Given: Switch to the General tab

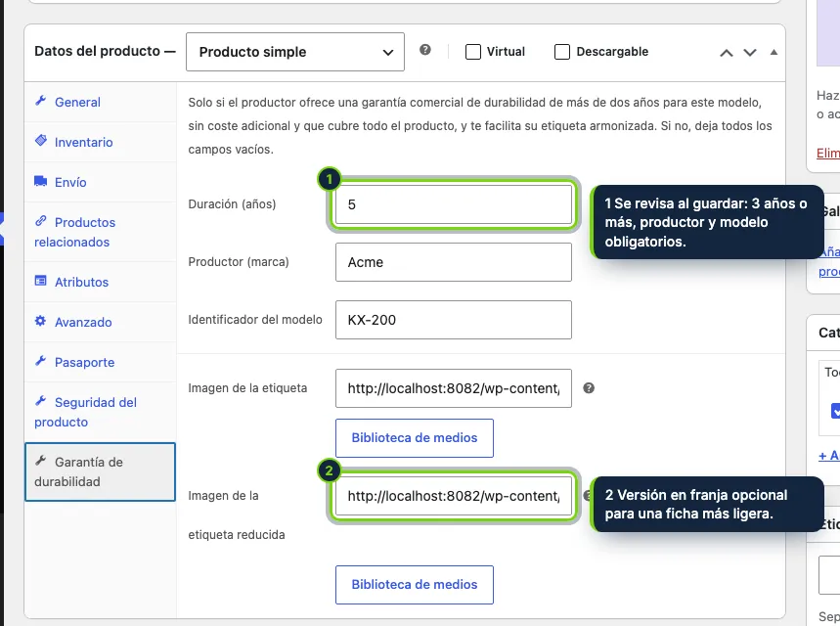Looking at the screenshot, I should point(100,102).
